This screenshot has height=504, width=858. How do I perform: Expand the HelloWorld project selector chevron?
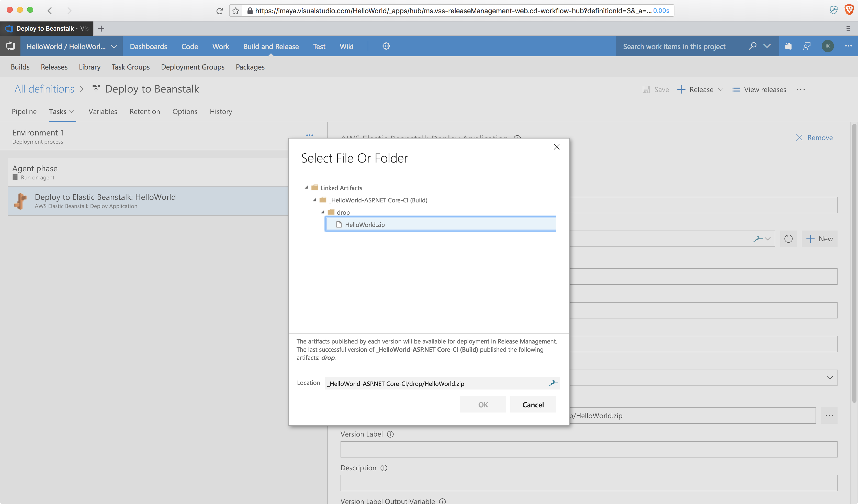coord(114,46)
